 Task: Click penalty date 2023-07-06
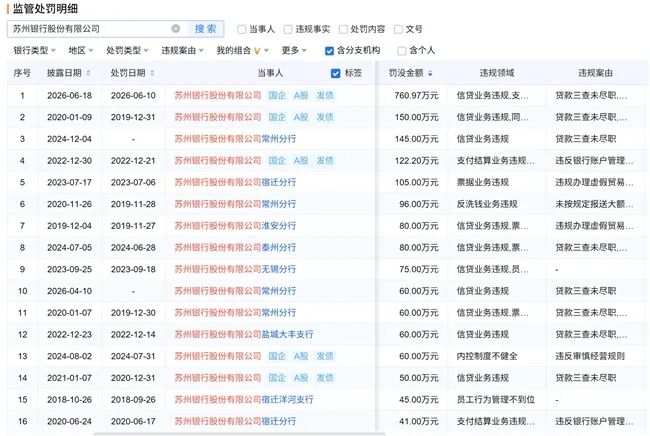click(133, 182)
